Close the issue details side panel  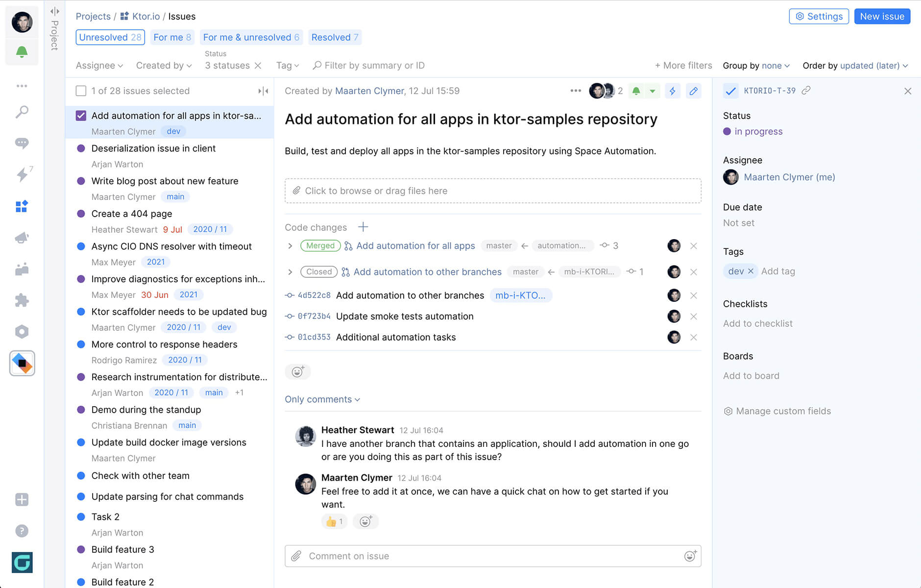pos(907,91)
